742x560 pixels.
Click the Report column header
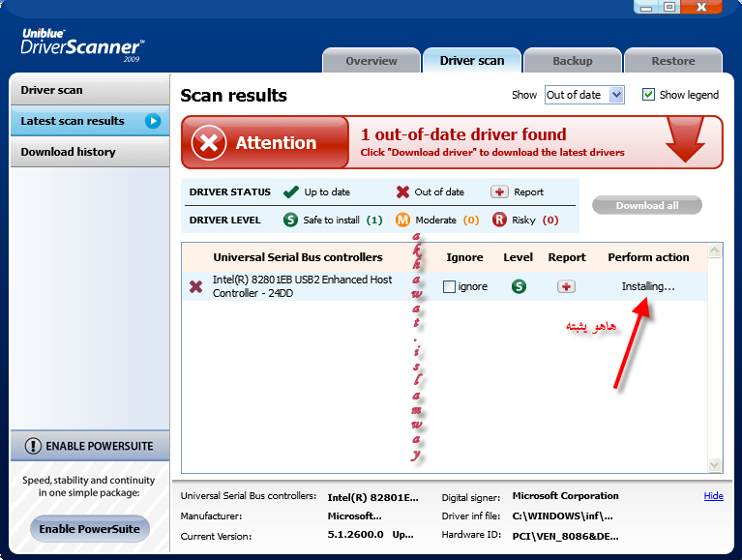click(567, 257)
